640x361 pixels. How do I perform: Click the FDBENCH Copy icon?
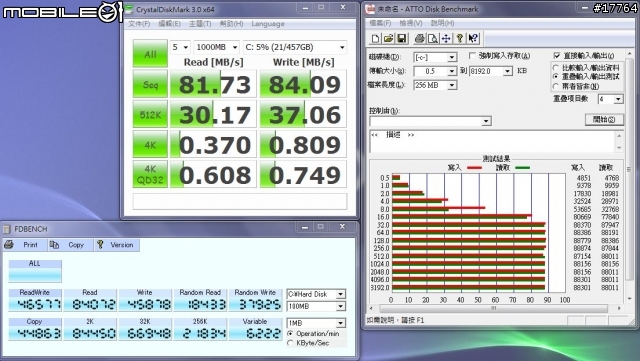click(x=54, y=245)
